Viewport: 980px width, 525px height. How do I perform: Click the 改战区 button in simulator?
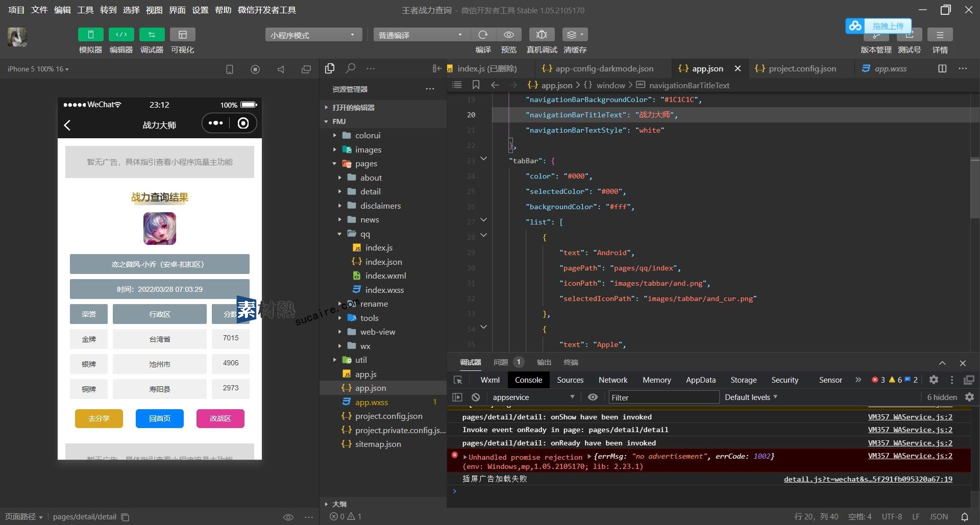(x=220, y=418)
